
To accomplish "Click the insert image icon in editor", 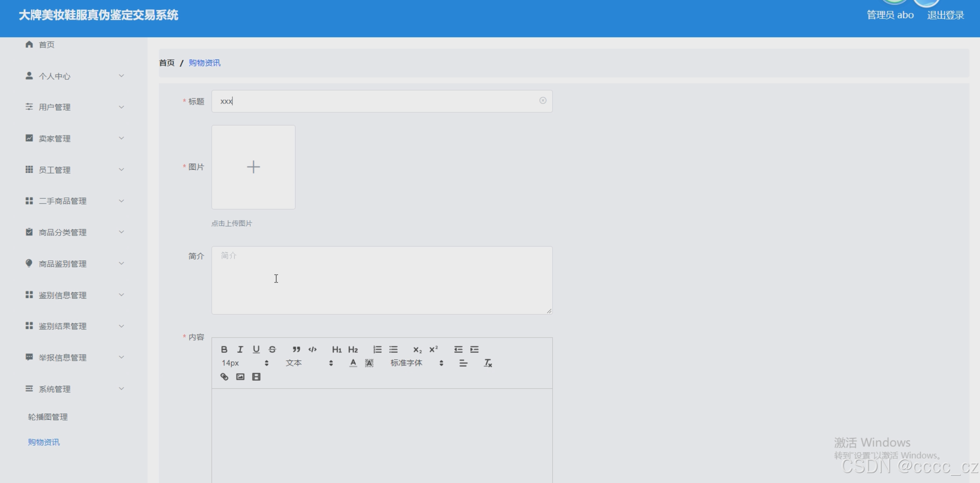I will click(x=240, y=377).
